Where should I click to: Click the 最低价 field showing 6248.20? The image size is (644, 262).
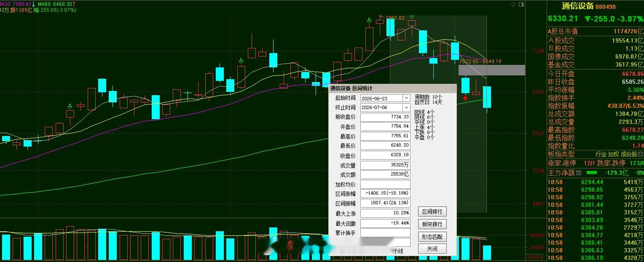coord(385,146)
